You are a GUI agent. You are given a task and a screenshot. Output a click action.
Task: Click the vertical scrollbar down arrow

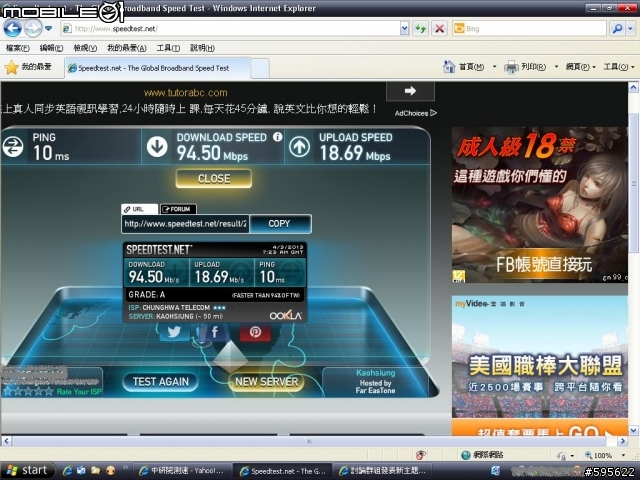coord(633,430)
